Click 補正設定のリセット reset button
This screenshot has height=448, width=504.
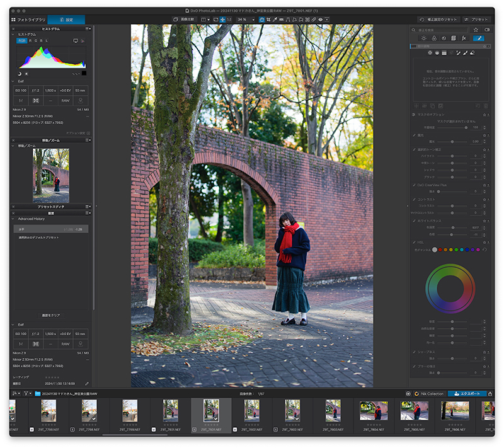(x=438, y=20)
